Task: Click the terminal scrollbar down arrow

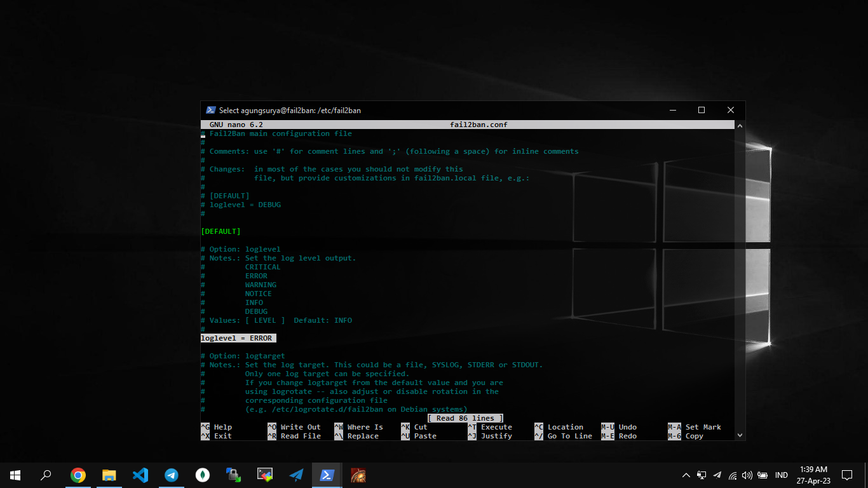Action: pyautogui.click(x=739, y=435)
